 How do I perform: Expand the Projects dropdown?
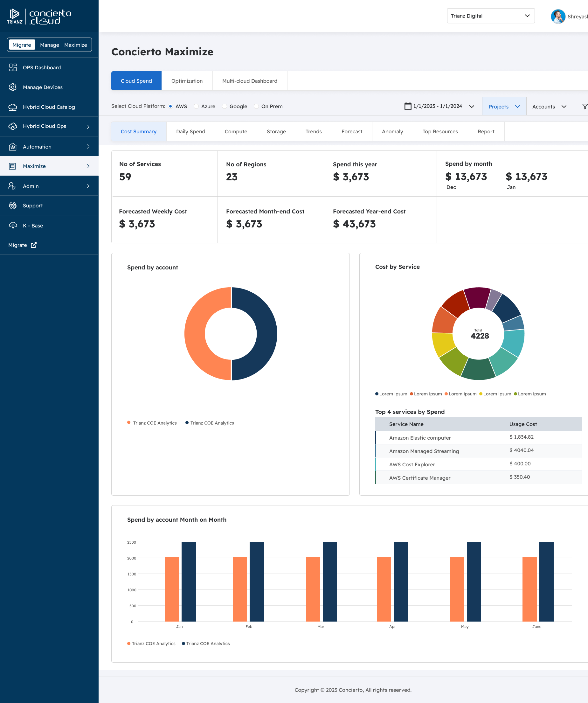pyautogui.click(x=504, y=106)
